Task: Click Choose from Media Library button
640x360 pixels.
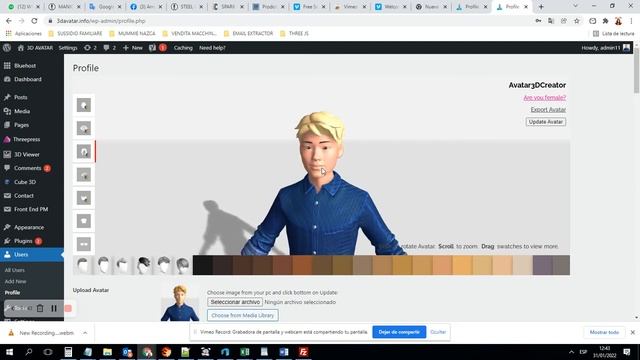Action: click(243, 315)
